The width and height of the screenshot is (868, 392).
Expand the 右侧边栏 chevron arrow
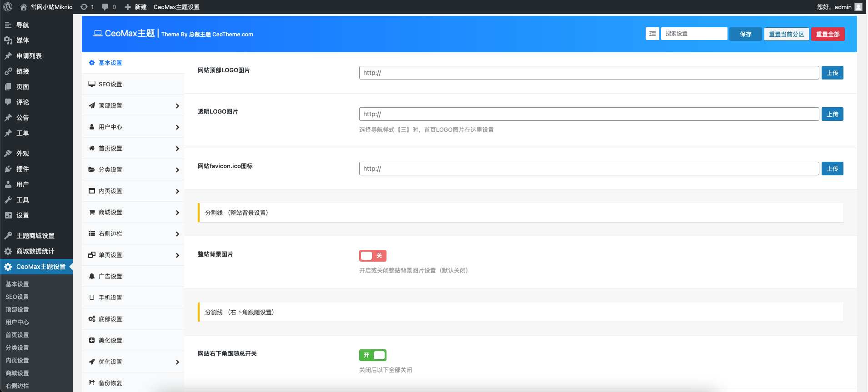[177, 234]
